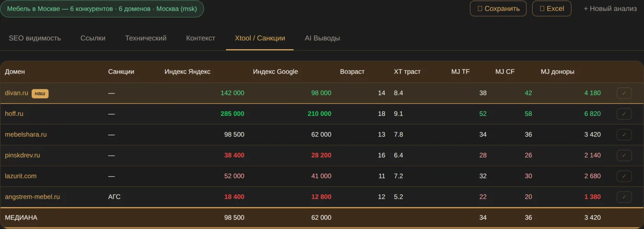Click the АГС sanction cell
Viewport: 644px width, 229px height.
(115, 196)
